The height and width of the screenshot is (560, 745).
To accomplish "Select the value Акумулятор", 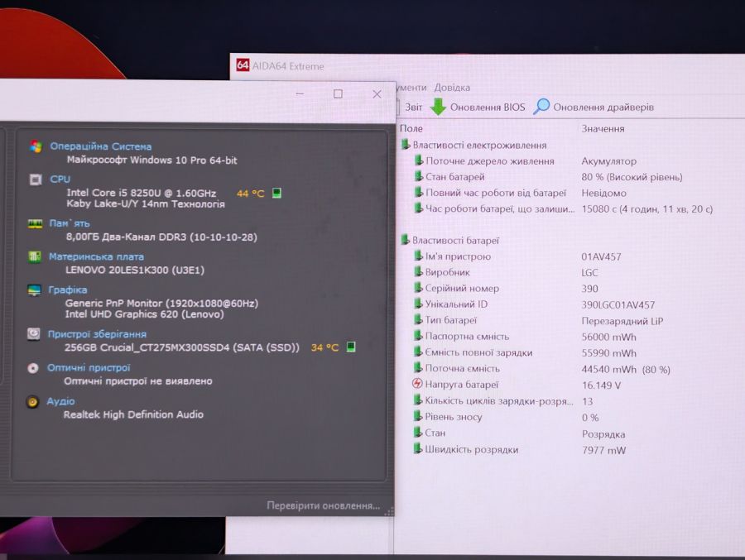I will pos(608,161).
